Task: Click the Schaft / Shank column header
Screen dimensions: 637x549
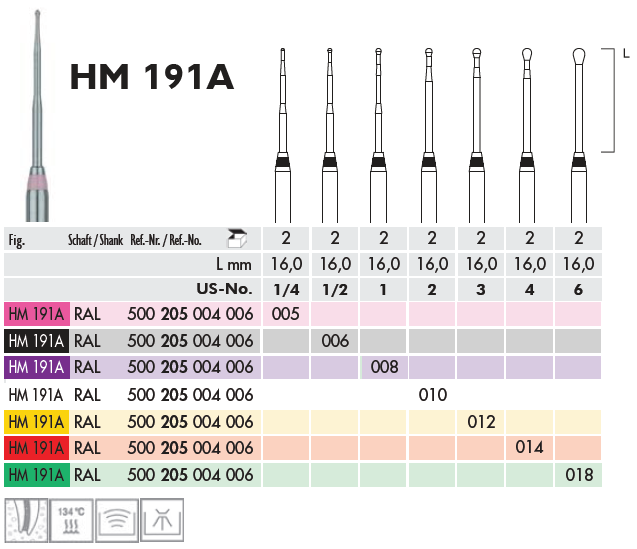Action: [x=96, y=240]
